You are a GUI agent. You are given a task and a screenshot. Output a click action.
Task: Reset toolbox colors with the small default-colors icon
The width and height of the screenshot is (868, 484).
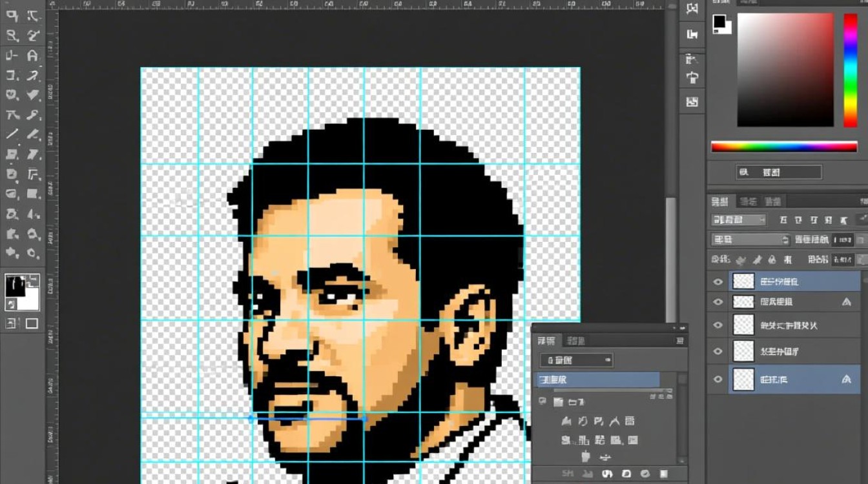10,303
